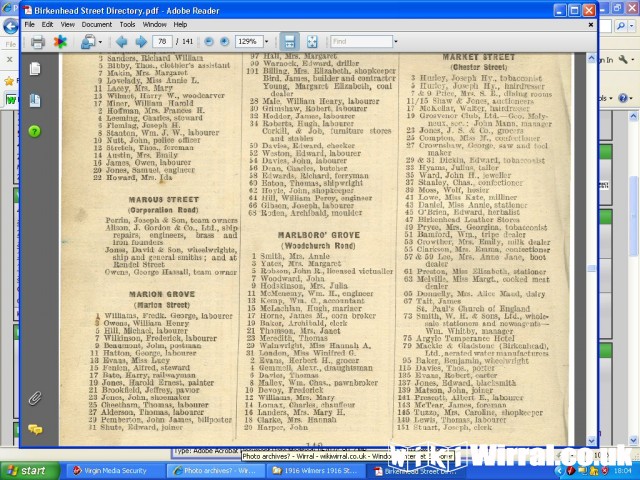
Task: Click the browser back button behind Reader
Action: point(10,26)
